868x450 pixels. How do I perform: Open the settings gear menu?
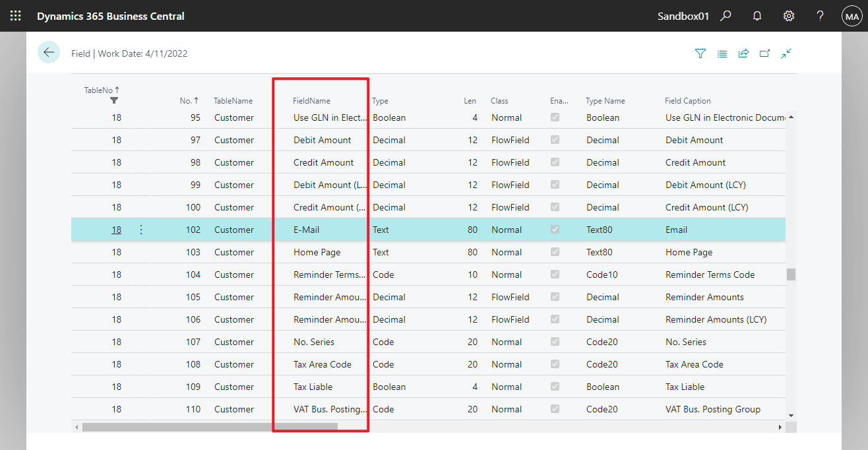[x=788, y=15]
